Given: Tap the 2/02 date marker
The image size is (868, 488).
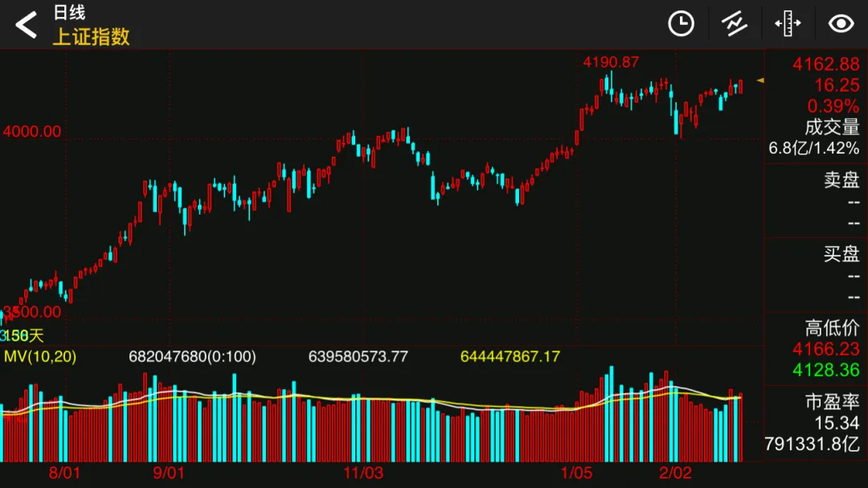Looking at the screenshot, I should tap(675, 473).
